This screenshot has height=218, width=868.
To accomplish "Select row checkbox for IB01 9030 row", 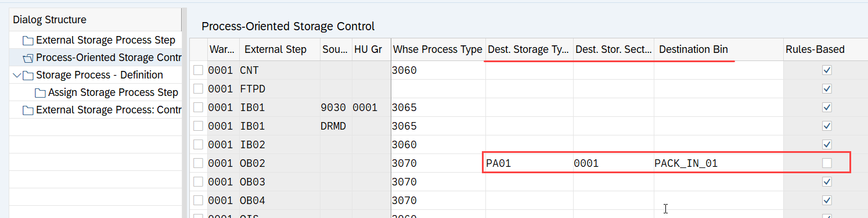I will tap(199, 108).
